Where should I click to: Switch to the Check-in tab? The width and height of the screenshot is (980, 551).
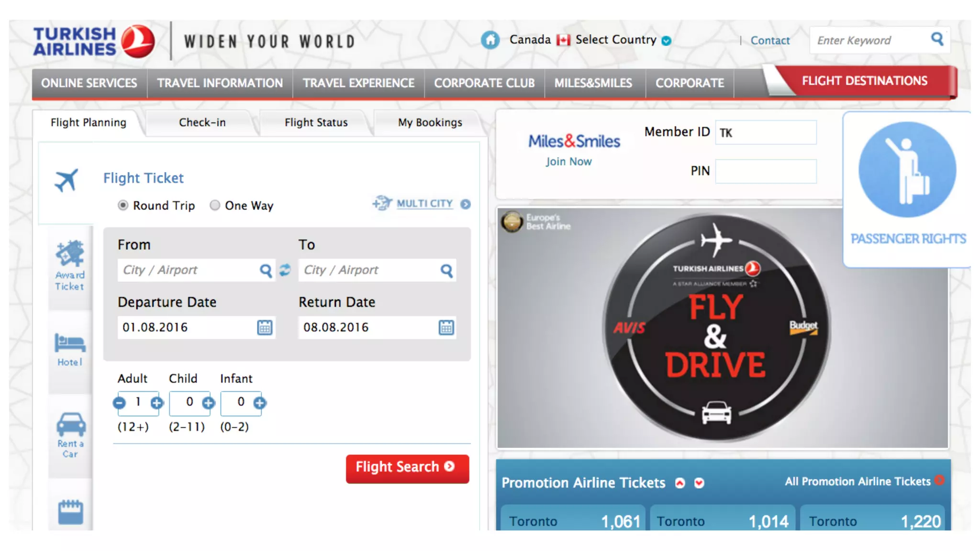202,122
